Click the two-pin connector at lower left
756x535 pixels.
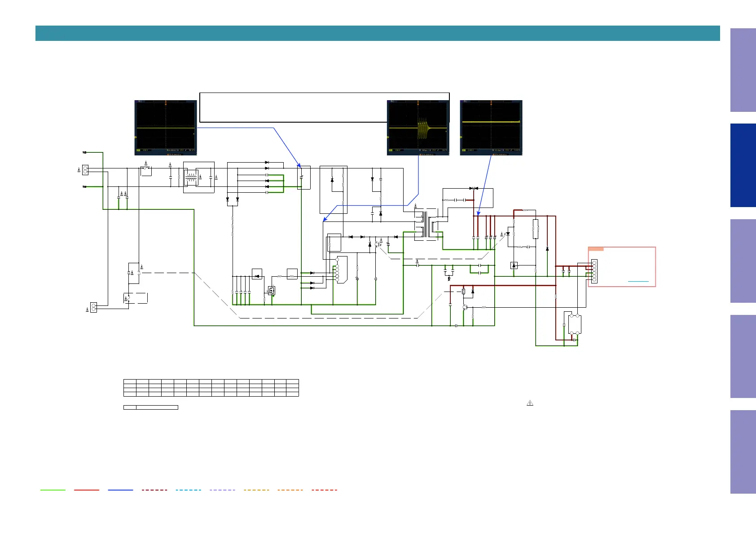tap(93, 307)
